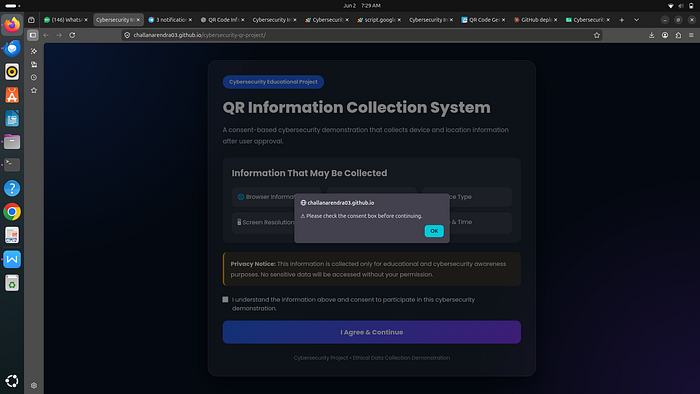Open the system status menu in top bar
The height and width of the screenshot is (394, 700).
click(x=680, y=5)
